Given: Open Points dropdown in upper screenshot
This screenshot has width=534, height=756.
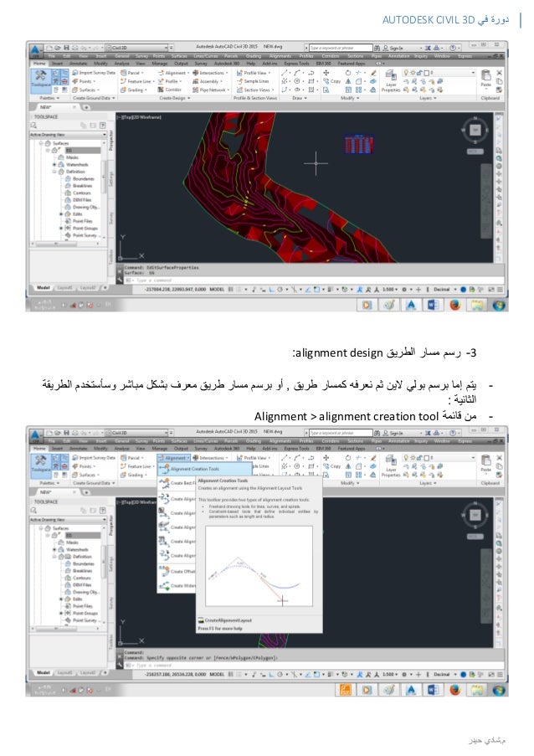Looking at the screenshot, I should (84, 81).
